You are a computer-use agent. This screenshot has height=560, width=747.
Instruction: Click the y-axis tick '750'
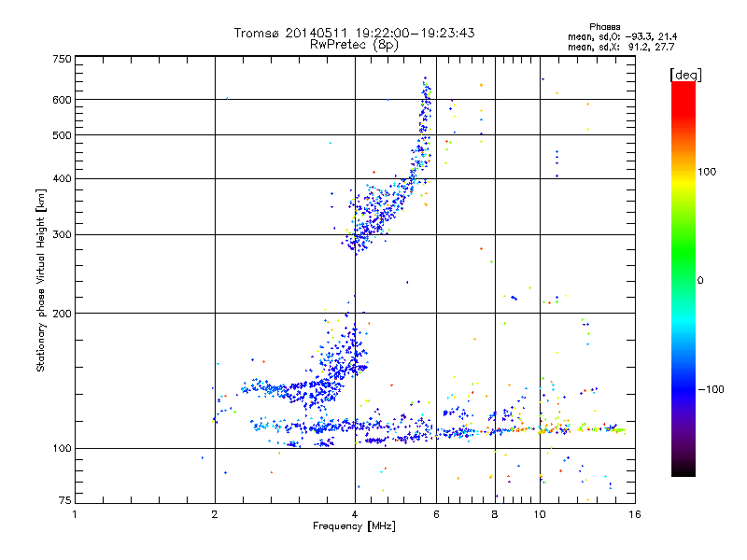pyautogui.click(x=62, y=59)
